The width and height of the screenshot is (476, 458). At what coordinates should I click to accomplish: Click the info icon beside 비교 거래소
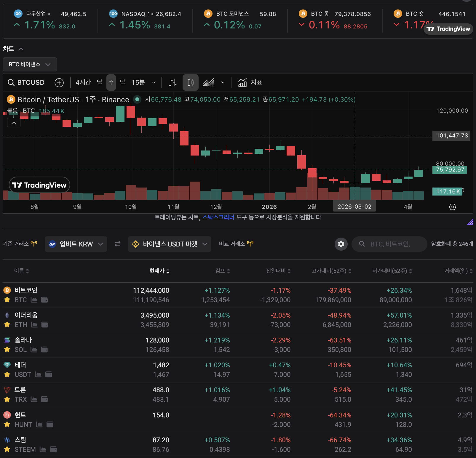250,244
